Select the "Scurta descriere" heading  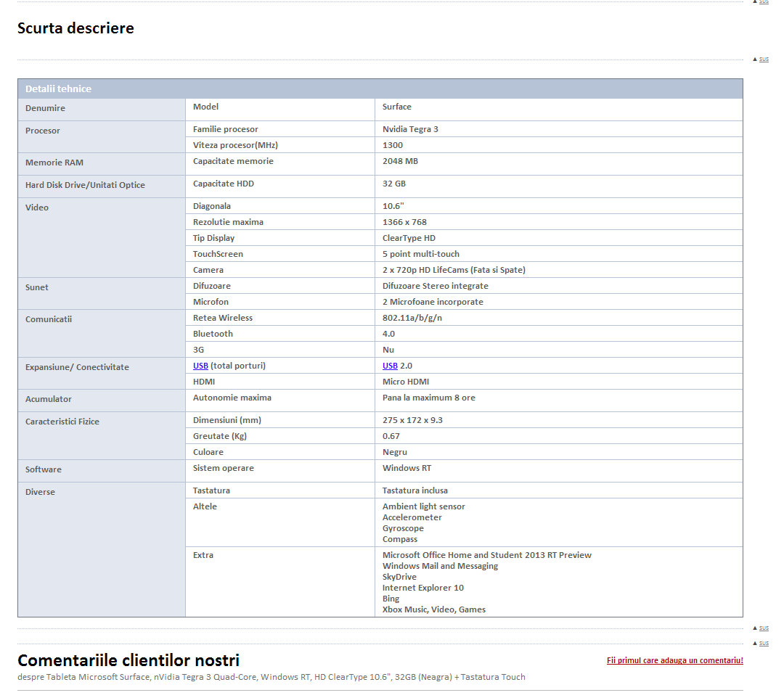[75, 28]
